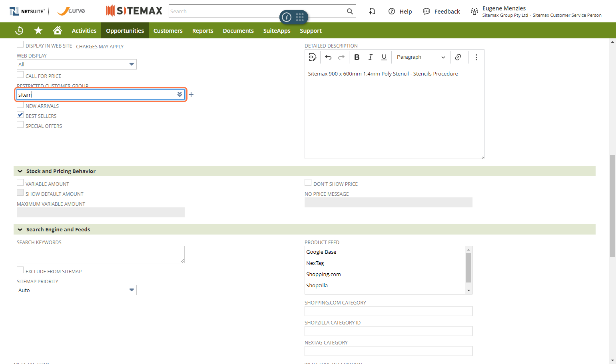Product Feed list up arrow
Screen dimensions: 616x364
click(469, 250)
